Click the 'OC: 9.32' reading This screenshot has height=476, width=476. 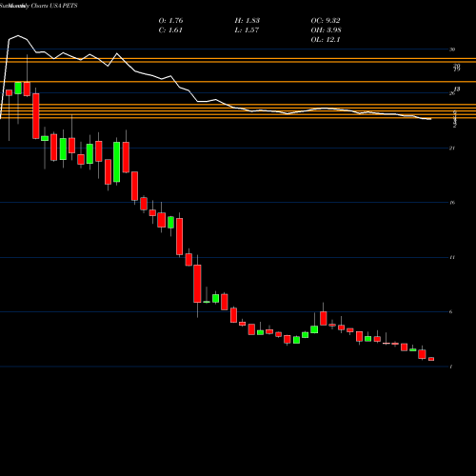pos(326,21)
